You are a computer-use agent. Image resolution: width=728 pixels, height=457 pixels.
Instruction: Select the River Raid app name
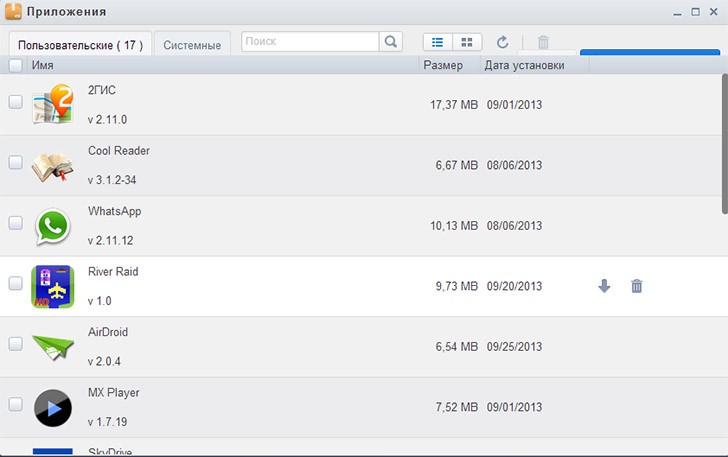[x=113, y=272]
